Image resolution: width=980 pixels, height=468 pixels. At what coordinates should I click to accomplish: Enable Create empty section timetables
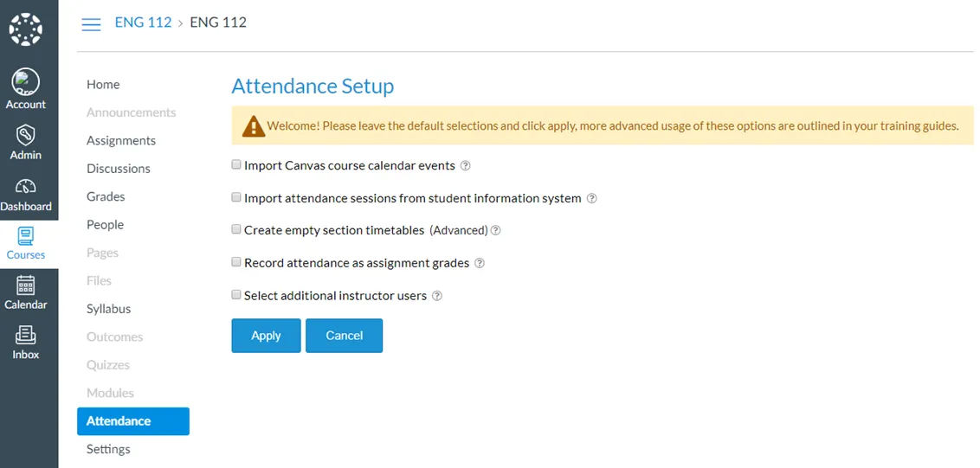[x=236, y=229]
